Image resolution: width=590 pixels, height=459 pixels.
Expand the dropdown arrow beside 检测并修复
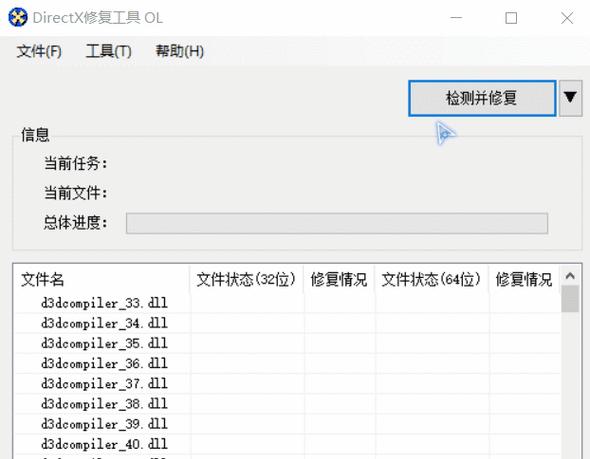pyautogui.click(x=570, y=98)
